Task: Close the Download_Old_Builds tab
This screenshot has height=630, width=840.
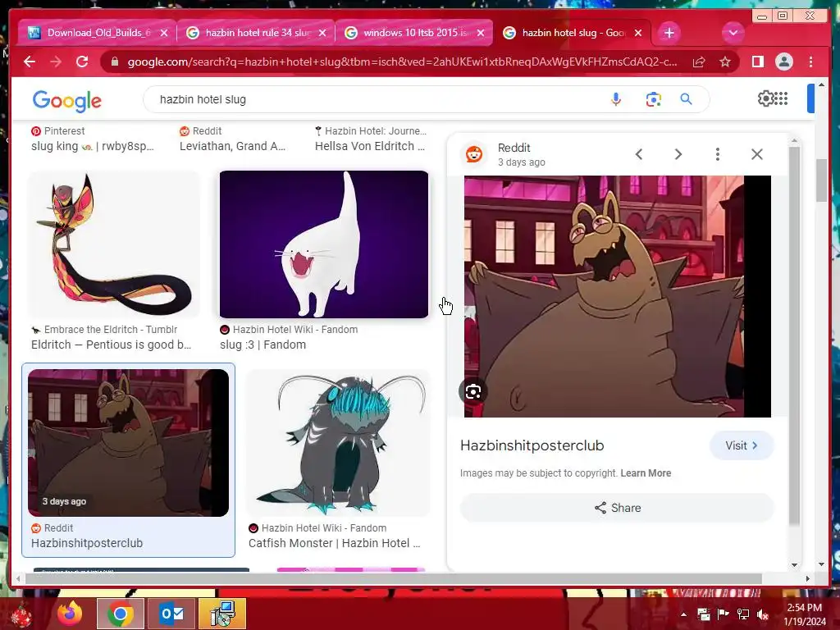Action: 164,33
